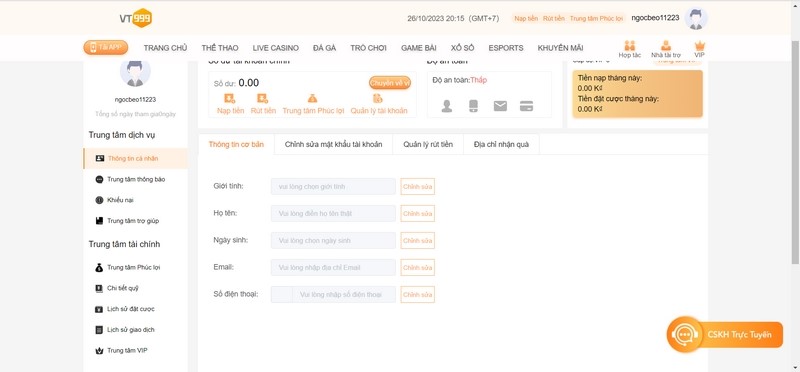Click the bank card security icon
Screen dimensions: 800x372
click(527, 106)
